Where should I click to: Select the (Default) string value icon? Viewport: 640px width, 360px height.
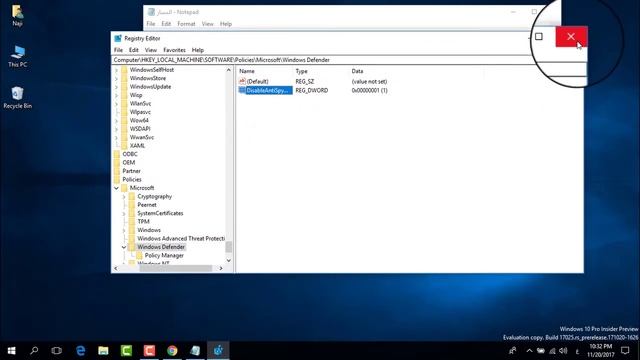pyautogui.click(x=242, y=81)
